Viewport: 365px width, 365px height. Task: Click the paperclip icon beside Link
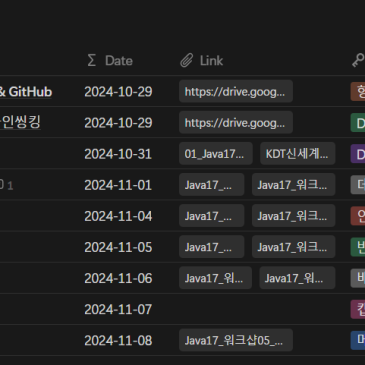187,61
